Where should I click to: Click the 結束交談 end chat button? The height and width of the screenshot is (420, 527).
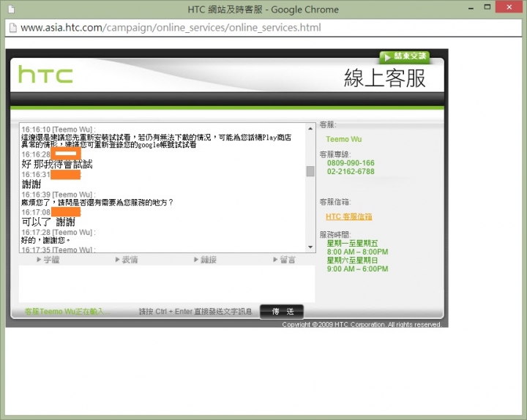(x=405, y=57)
